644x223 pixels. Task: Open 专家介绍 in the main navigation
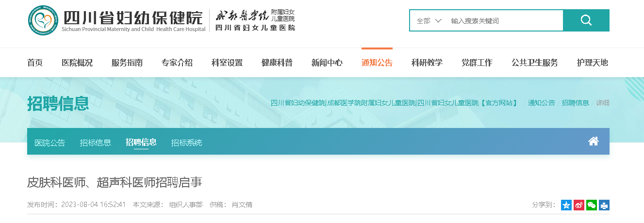click(x=177, y=63)
